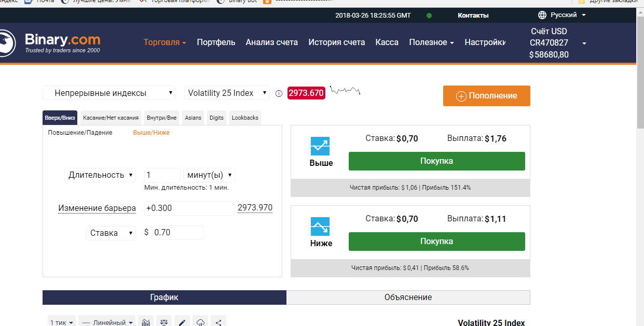
Task: Open the Торговля menu
Action: coord(165,42)
